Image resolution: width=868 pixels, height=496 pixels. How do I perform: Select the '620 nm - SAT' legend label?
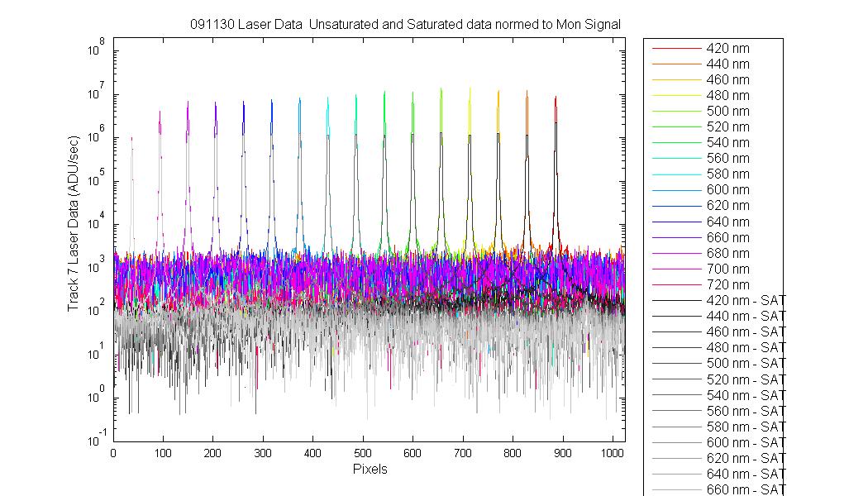746,458
